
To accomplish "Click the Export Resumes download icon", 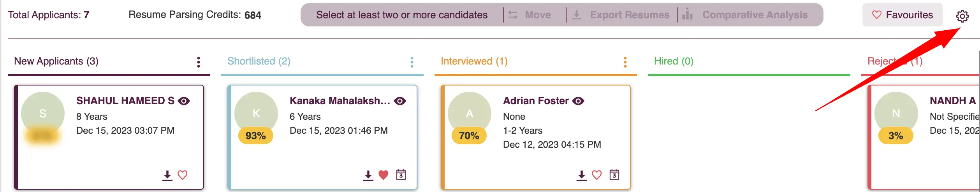I will 577,15.
